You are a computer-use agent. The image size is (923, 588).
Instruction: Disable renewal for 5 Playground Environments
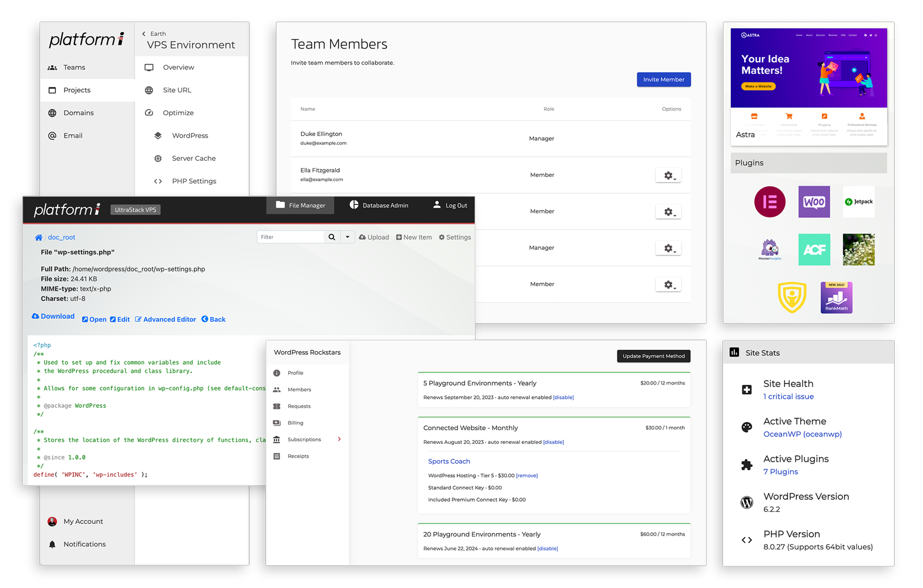point(564,397)
